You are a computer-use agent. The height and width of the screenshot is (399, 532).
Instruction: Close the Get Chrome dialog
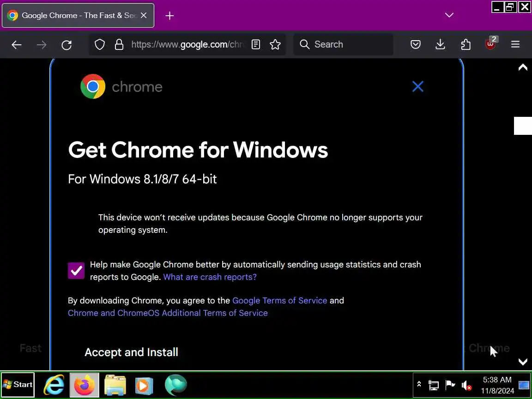pos(417,86)
